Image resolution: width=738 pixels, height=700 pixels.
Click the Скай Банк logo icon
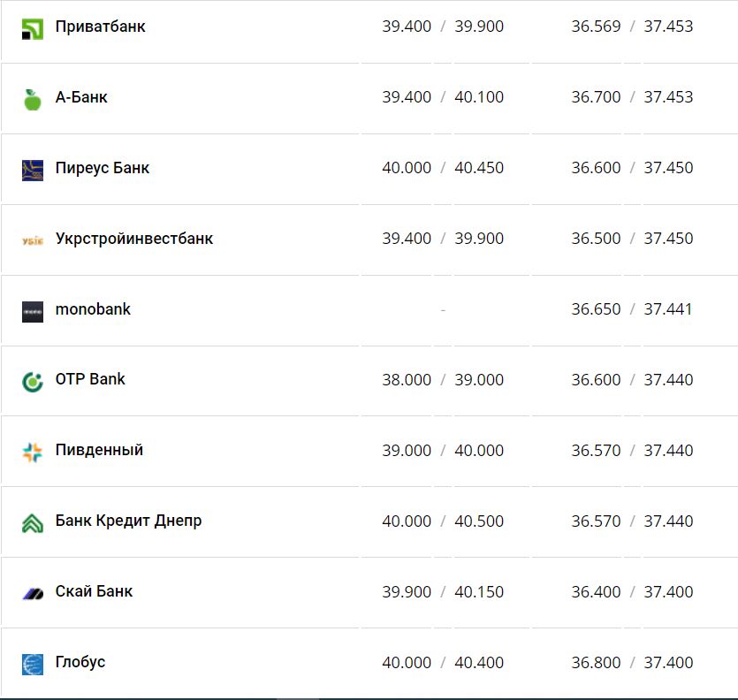[33, 593]
